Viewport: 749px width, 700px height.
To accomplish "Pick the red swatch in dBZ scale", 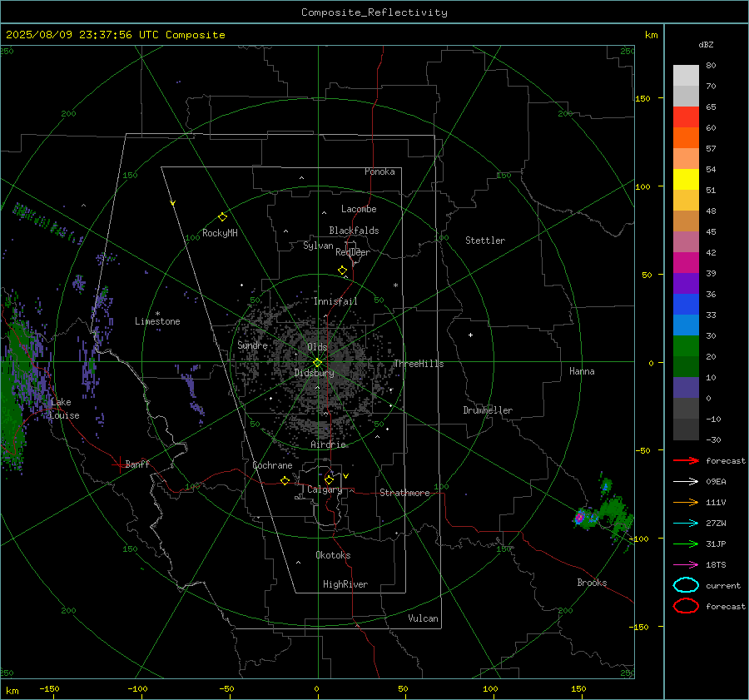I will click(686, 117).
